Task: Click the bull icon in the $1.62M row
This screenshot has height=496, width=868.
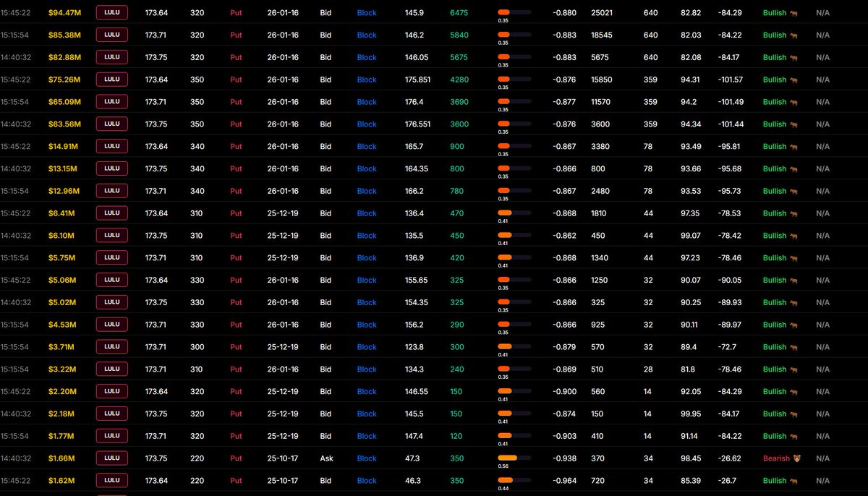Action: coord(793,481)
